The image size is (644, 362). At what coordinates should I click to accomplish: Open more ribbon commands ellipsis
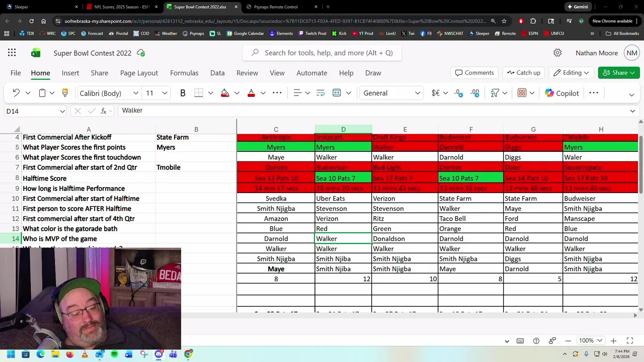594,93
